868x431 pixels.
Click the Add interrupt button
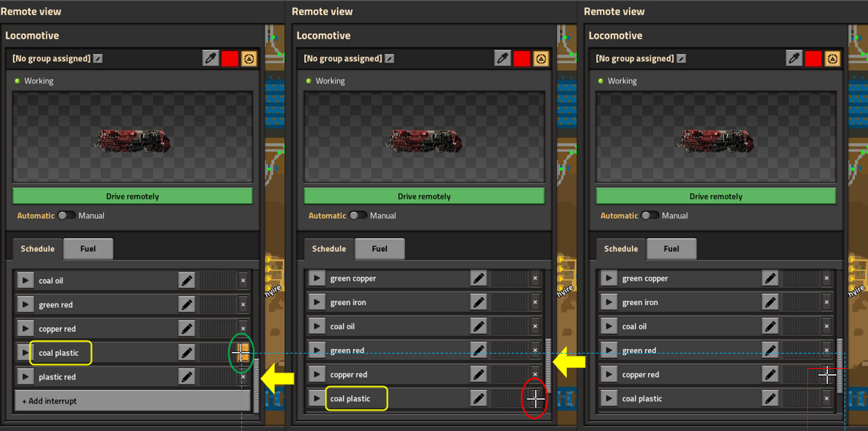click(x=132, y=401)
